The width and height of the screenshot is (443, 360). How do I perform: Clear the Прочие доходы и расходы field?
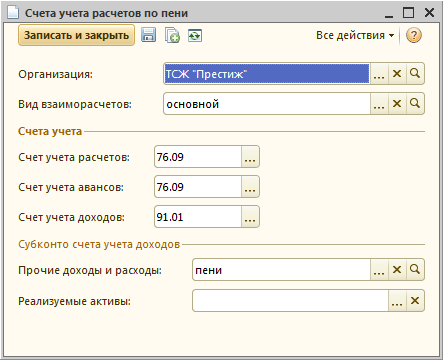coord(397,270)
